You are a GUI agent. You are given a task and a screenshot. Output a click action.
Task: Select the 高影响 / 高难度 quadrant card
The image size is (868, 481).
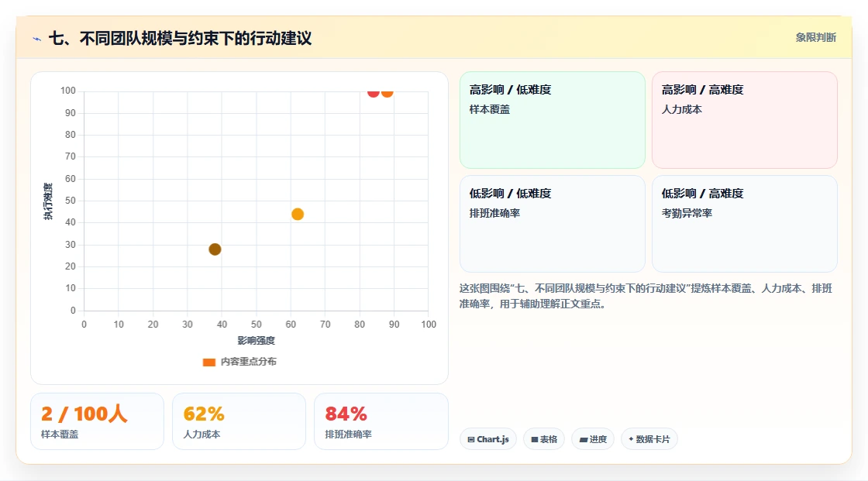[745, 119]
